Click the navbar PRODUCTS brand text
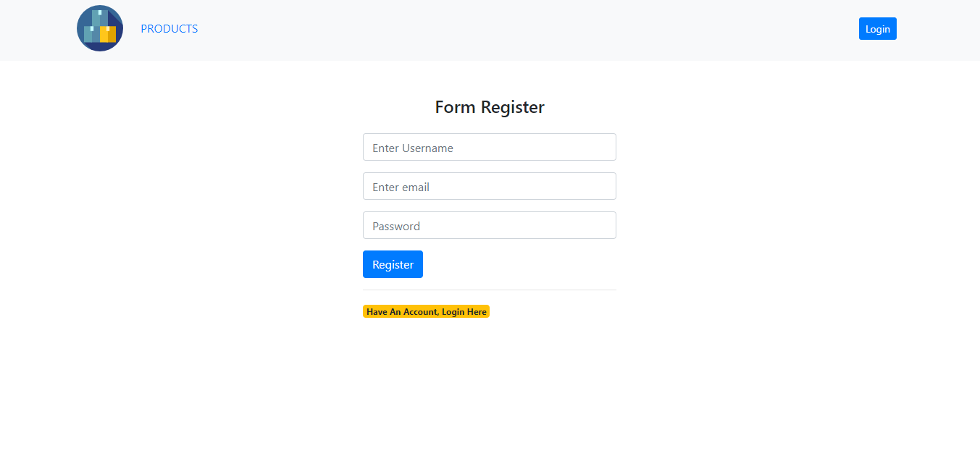The height and width of the screenshot is (451, 980). 169,28
